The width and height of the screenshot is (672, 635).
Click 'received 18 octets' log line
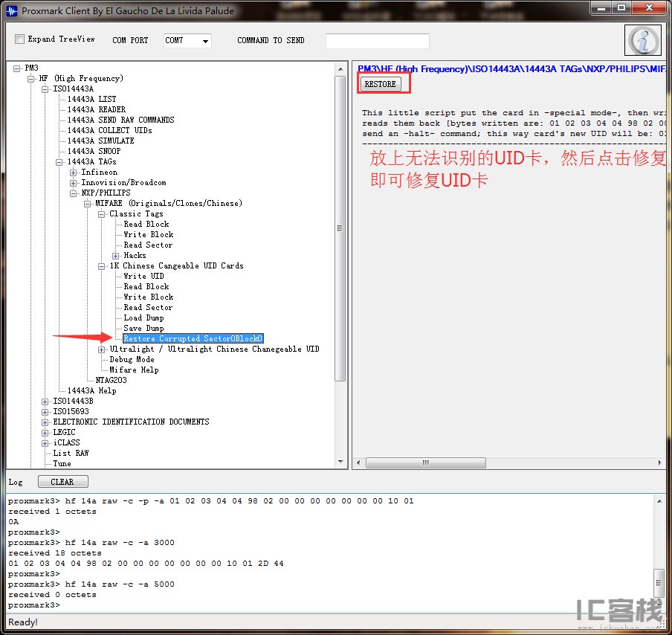click(x=55, y=552)
